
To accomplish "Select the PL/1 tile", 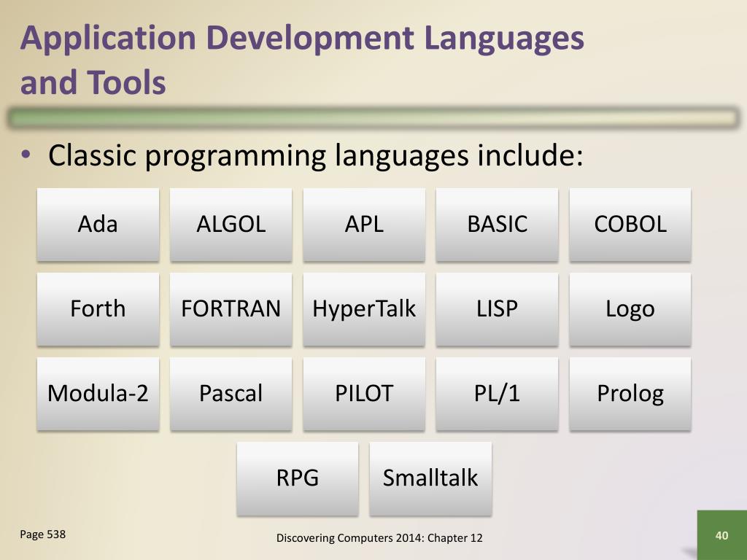I will tap(497, 394).
